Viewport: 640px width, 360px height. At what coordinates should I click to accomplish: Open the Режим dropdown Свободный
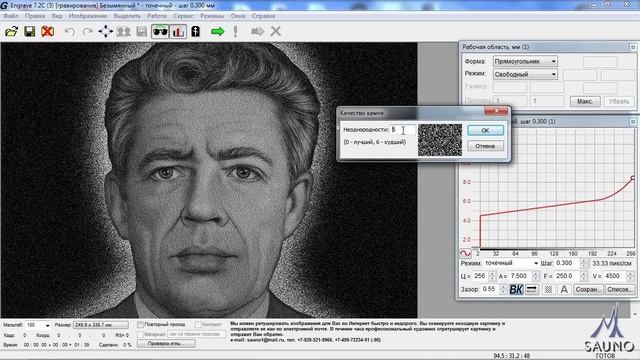(525, 74)
